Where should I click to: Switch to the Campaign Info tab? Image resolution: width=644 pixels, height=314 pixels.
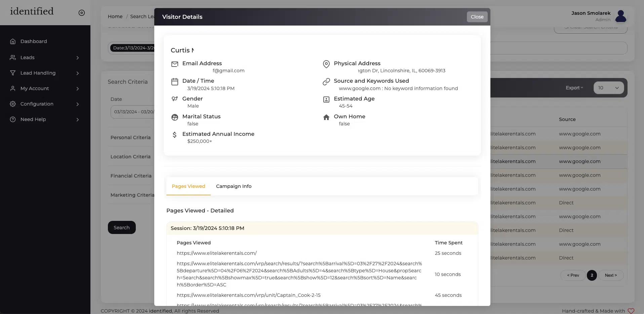pyautogui.click(x=234, y=186)
